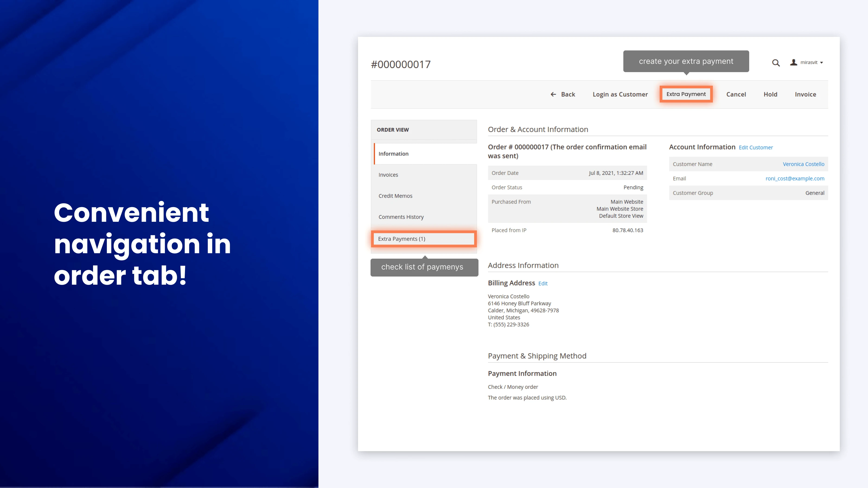Viewport: 868px width, 488px height.
Task: Show the Comments History tab
Action: (401, 217)
